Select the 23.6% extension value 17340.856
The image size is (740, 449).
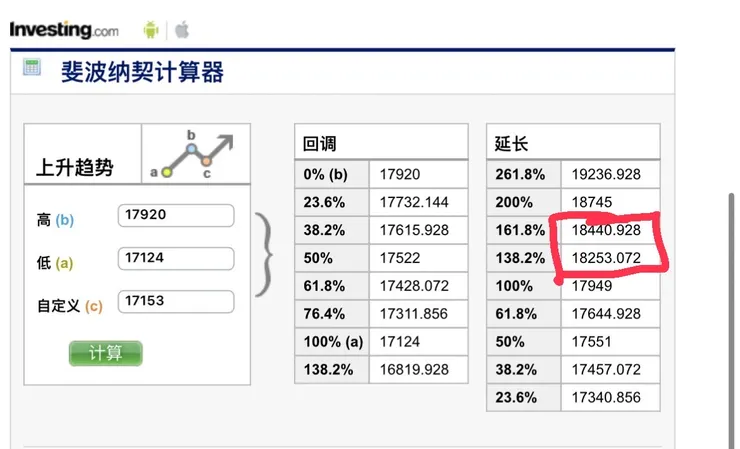click(x=606, y=397)
